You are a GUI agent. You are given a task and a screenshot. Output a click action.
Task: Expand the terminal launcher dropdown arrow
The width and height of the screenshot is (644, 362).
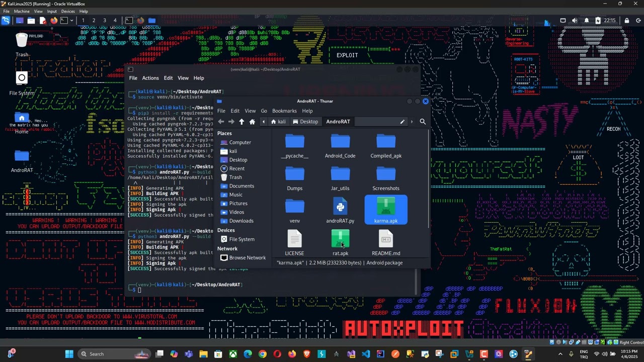(x=71, y=21)
